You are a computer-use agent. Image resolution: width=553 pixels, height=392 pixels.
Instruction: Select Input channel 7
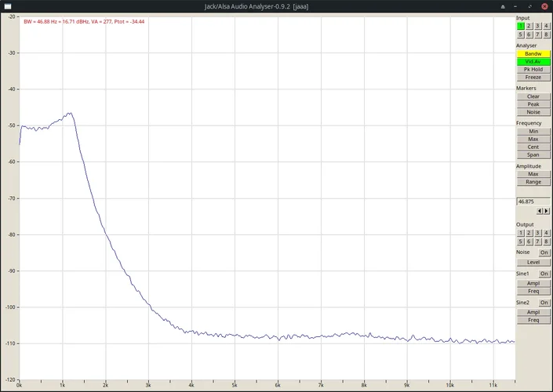(537, 34)
